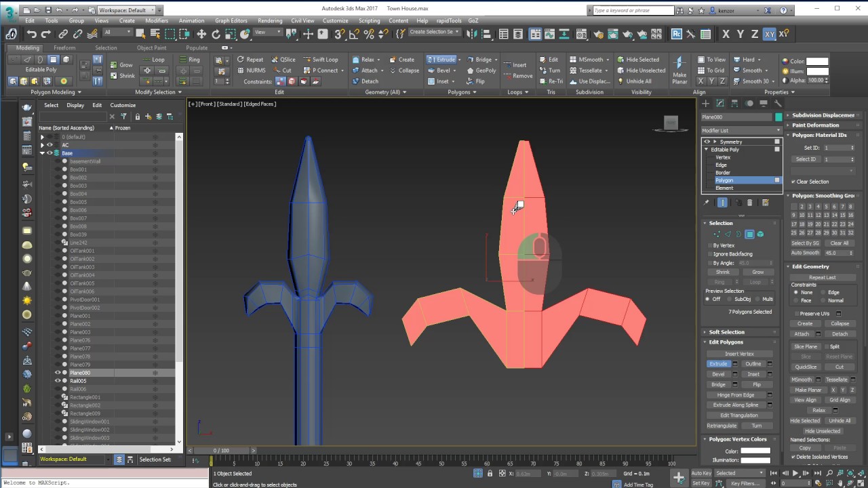Click the Auto Smooth button
This screenshot has height=488, width=868.
point(805,253)
